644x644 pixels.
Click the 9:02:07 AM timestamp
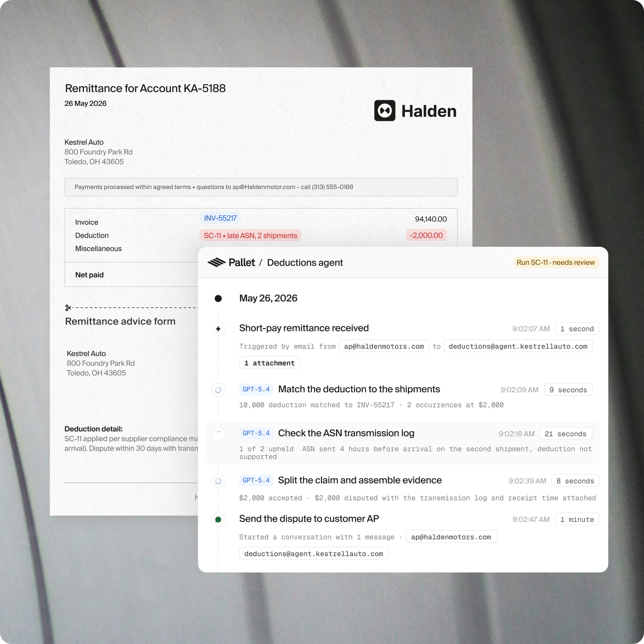click(x=531, y=329)
